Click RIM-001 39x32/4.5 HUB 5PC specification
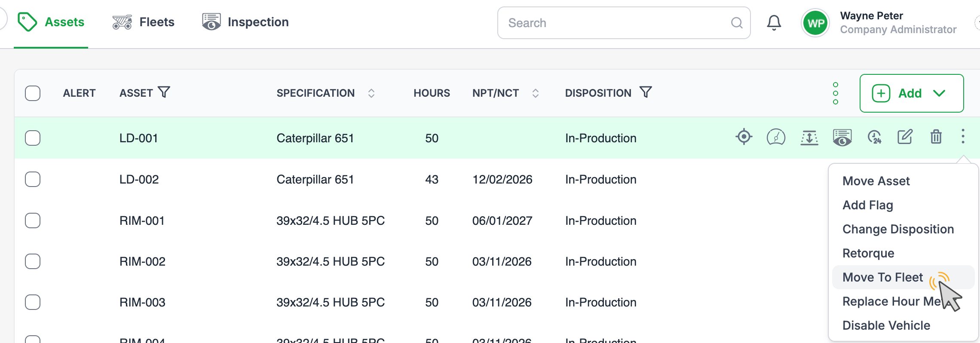The height and width of the screenshot is (343, 980). (x=331, y=220)
